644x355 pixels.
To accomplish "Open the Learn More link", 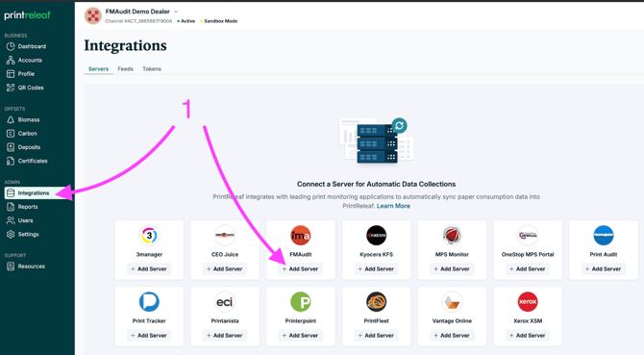I will pos(393,206).
